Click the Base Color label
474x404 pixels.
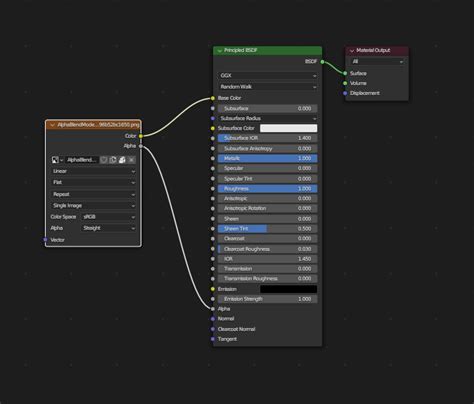click(229, 98)
